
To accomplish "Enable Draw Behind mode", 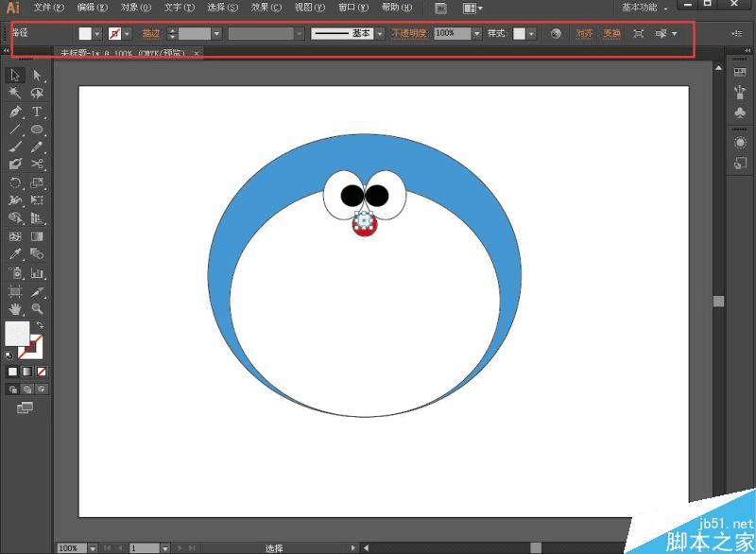I will [27, 390].
